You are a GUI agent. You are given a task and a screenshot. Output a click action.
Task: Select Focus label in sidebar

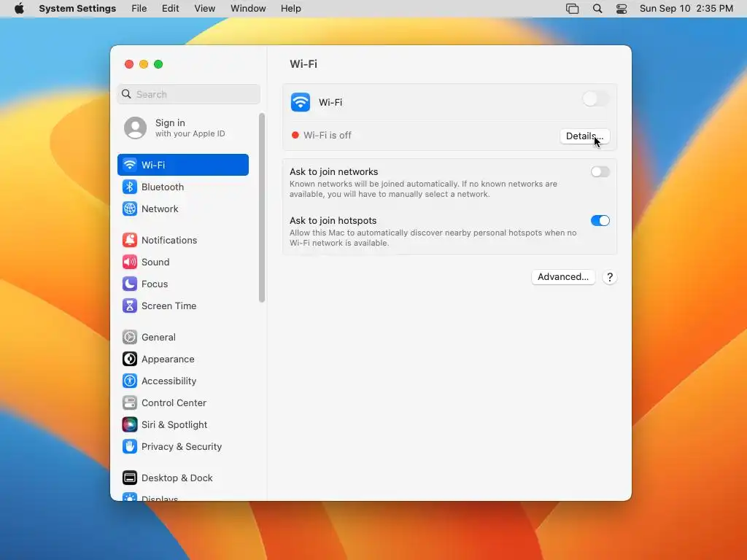click(155, 284)
